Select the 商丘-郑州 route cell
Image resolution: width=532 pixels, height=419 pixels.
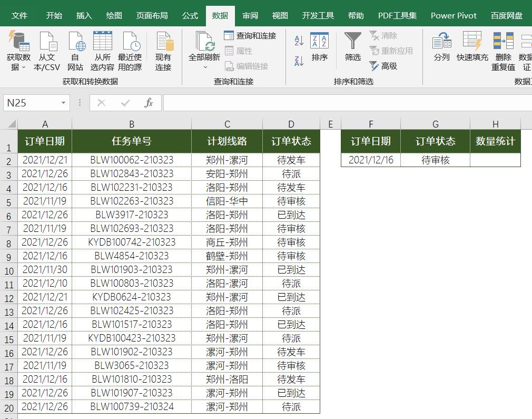227,242
